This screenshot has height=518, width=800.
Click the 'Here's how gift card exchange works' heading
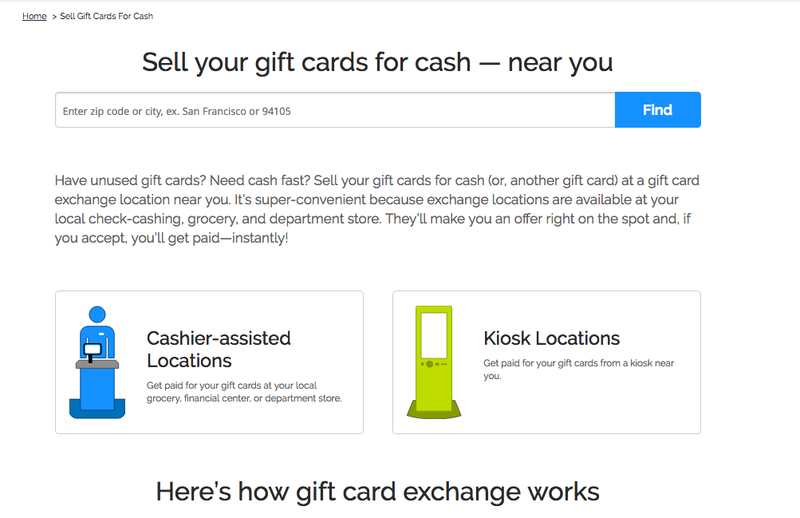377,491
